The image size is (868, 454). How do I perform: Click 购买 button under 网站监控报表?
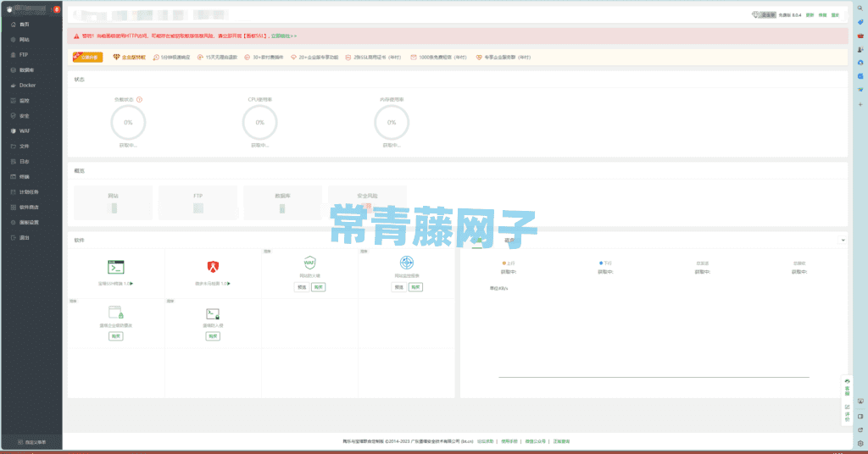[415, 287]
